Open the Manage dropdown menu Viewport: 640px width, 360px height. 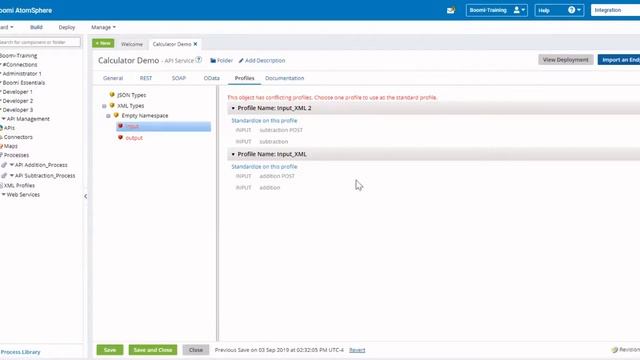point(103,27)
